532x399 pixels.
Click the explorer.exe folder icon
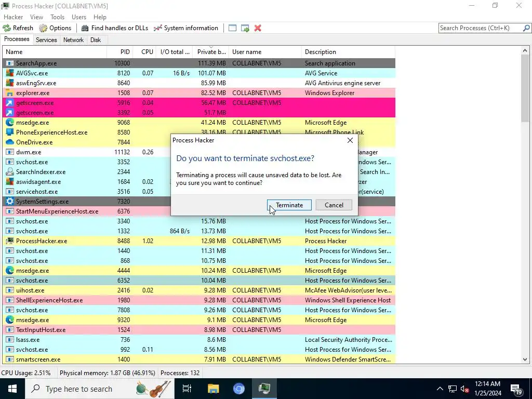click(x=10, y=93)
